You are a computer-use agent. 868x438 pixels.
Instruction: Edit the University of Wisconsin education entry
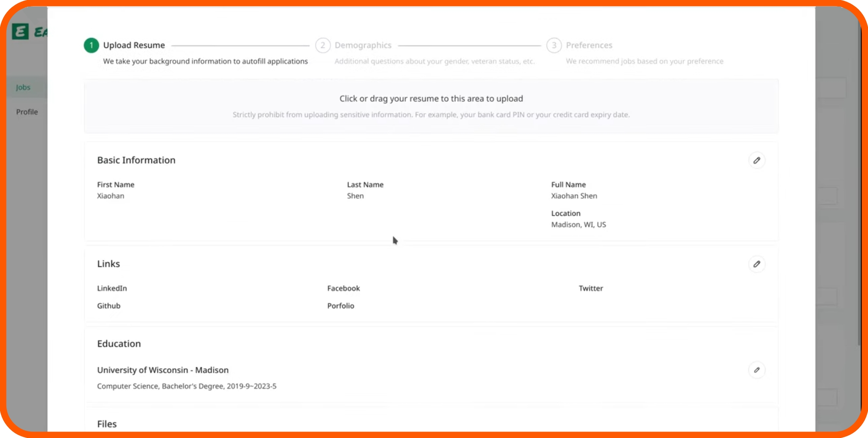pyautogui.click(x=756, y=370)
